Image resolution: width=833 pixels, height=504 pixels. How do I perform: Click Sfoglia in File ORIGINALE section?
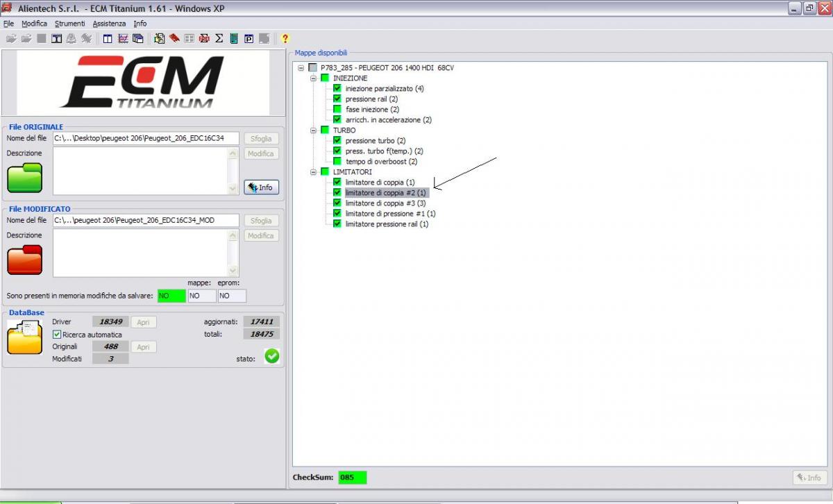[261, 139]
